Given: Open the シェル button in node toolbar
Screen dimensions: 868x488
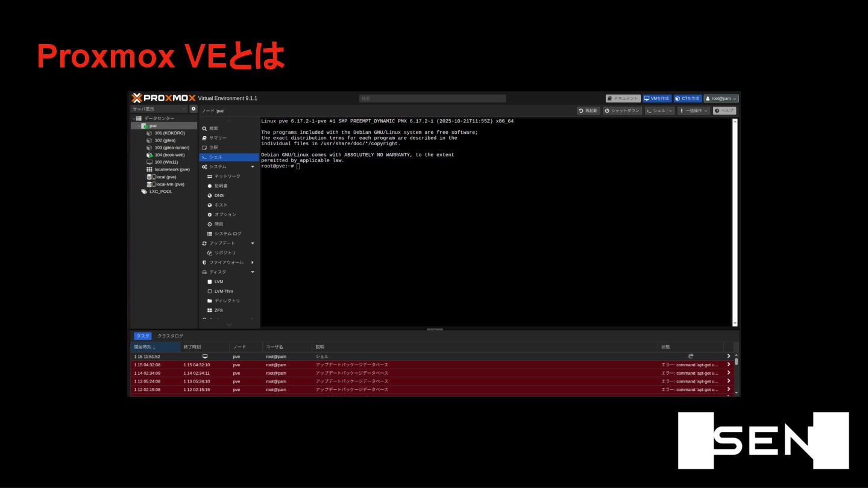Looking at the screenshot, I should pyautogui.click(x=656, y=111).
